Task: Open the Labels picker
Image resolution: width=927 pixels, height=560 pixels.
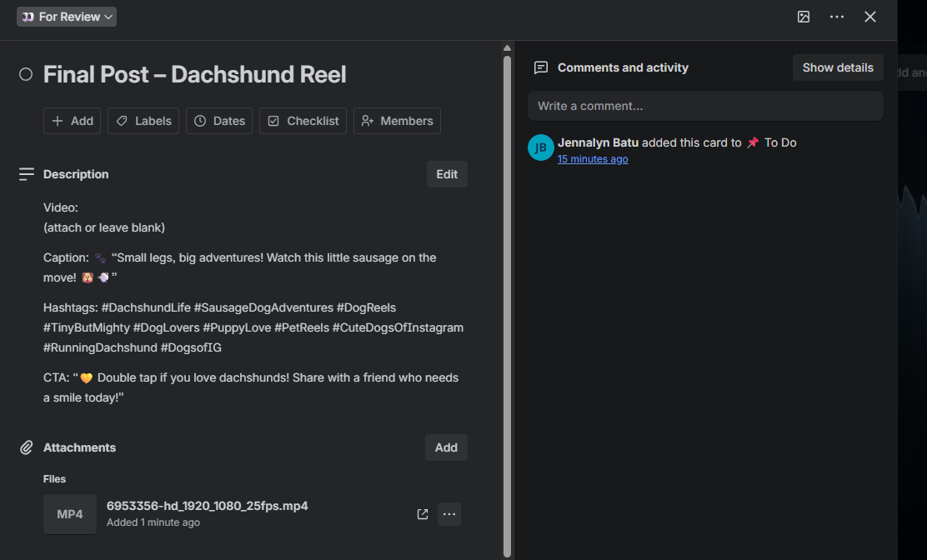Action: (143, 121)
